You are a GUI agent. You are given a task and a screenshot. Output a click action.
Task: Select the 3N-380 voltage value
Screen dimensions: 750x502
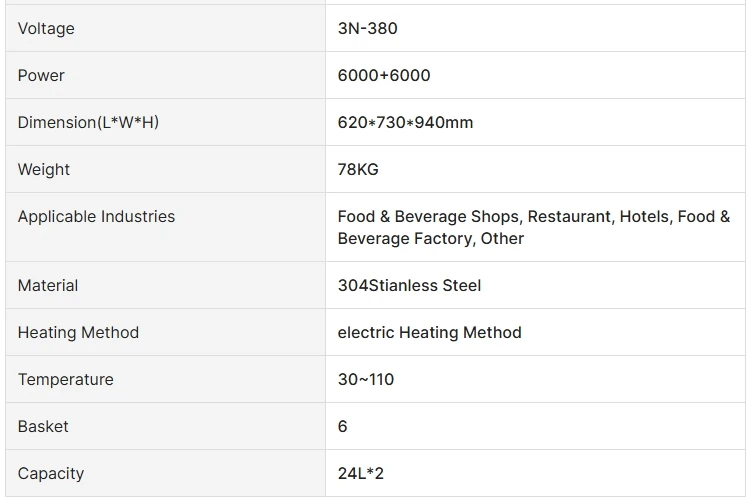[x=367, y=28]
